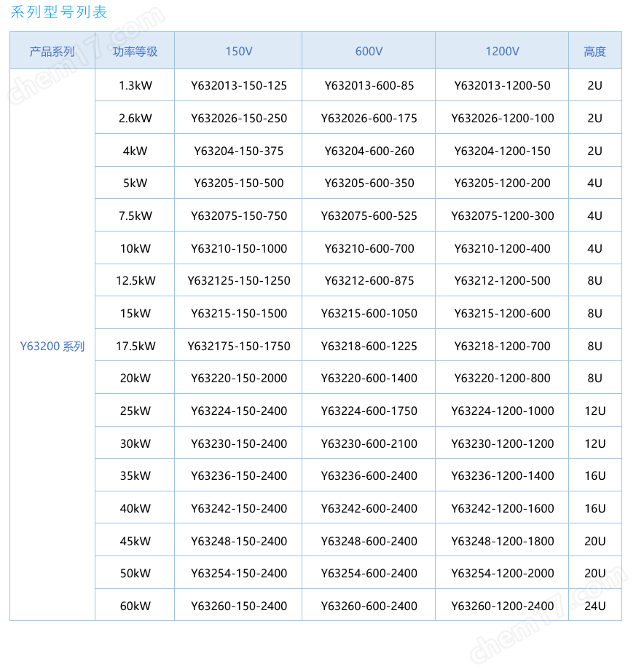
Task: Select the 15kW power cell
Action: pyautogui.click(x=135, y=313)
